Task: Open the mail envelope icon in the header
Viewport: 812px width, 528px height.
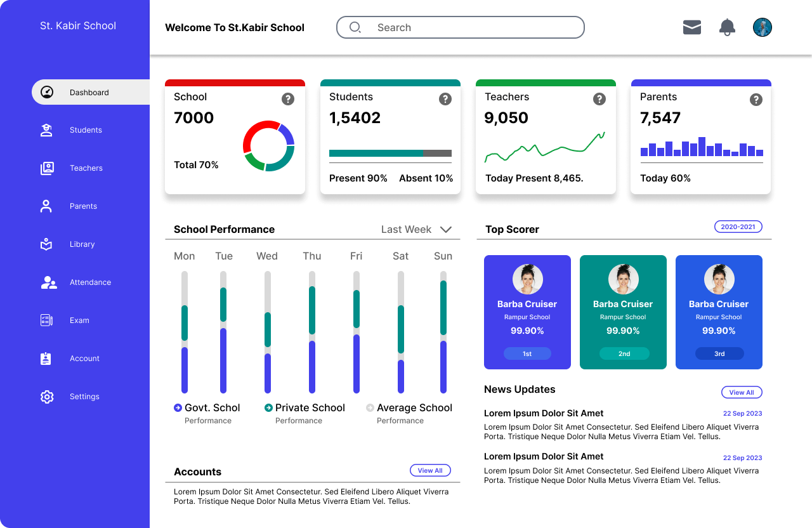Action: pyautogui.click(x=691, y=27)
